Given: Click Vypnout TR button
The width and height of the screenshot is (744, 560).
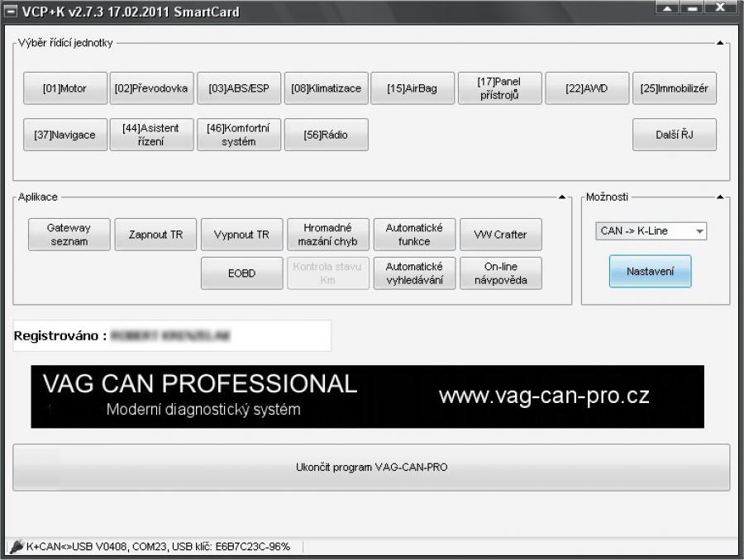Looking at the screenshot, I should (242, 235).
